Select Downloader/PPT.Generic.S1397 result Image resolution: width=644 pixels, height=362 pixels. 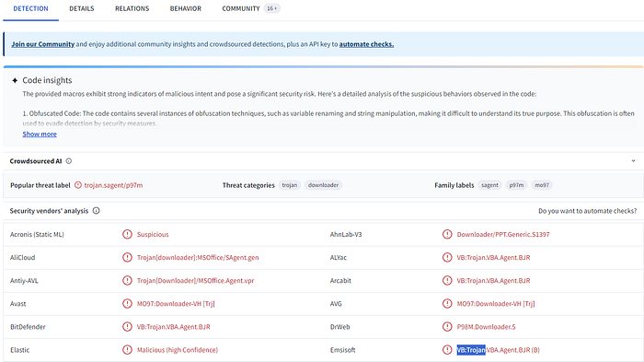(503, 235)
